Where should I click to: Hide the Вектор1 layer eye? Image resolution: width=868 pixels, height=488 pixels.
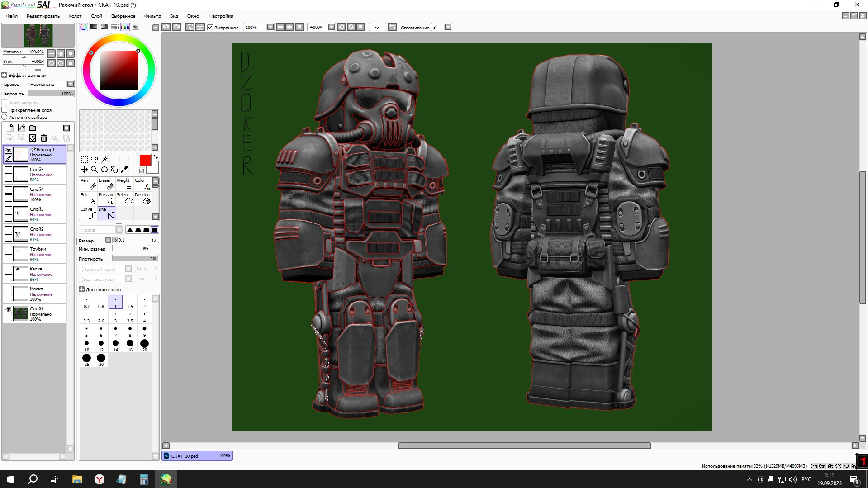tap(8, 150)
